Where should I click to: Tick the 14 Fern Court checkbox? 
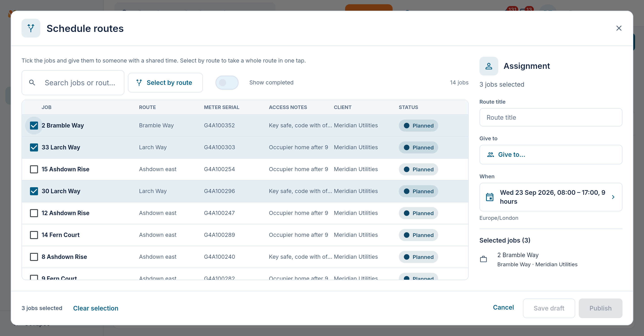point(34,235)
